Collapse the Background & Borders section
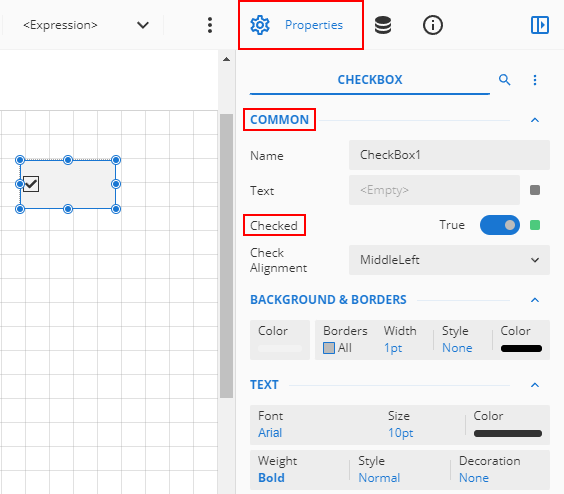 click(535, 300)
